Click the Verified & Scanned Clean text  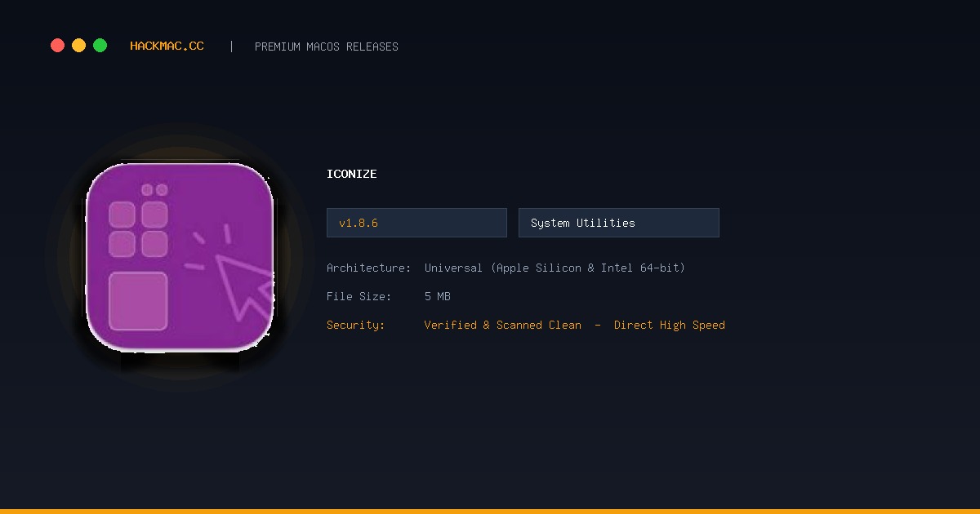[x=503, y=325]
